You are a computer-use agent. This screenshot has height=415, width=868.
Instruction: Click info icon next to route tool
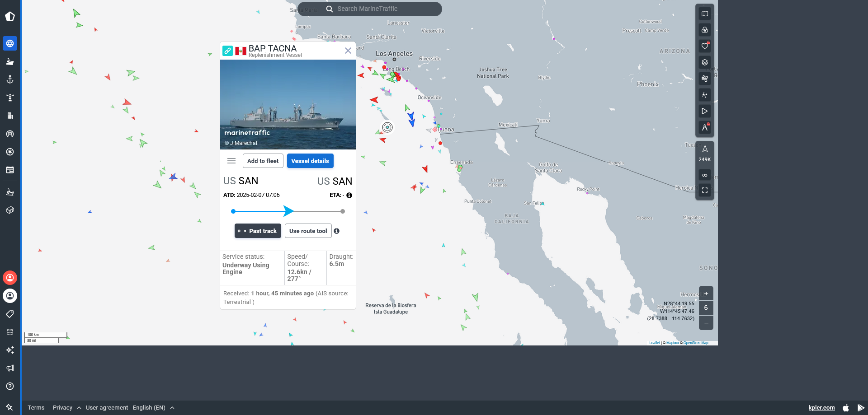point(336,231)
